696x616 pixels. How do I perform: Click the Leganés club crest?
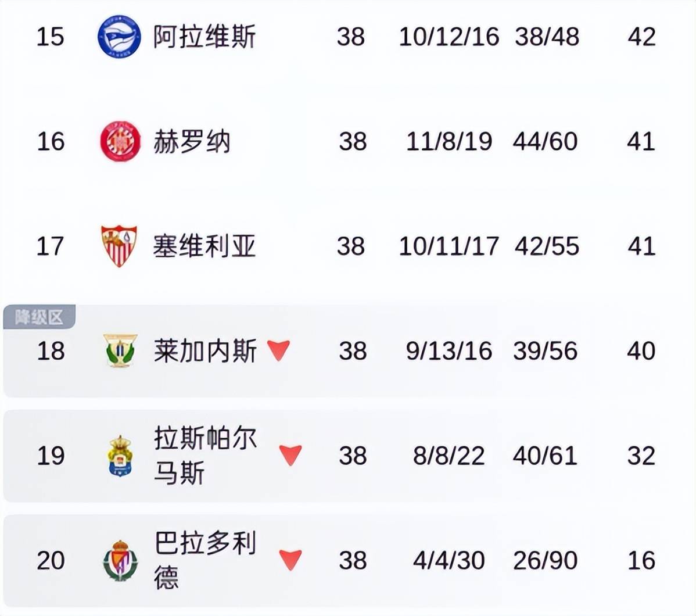point(120,351)
